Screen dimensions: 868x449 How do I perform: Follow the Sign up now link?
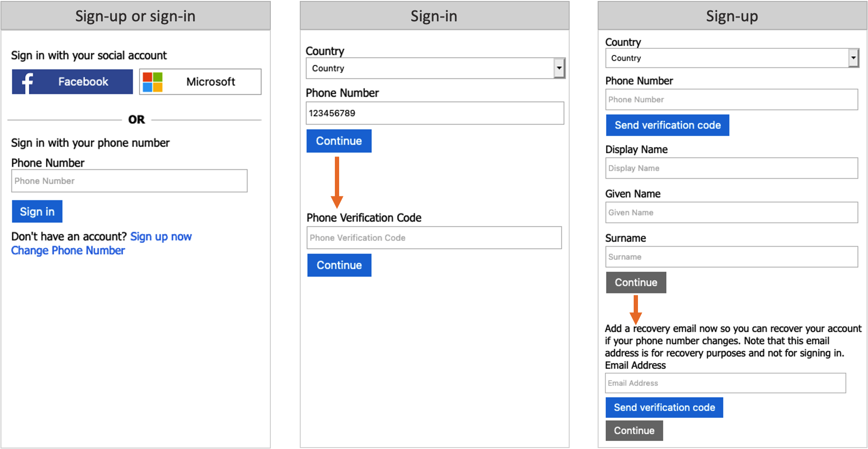coord(161,236)
